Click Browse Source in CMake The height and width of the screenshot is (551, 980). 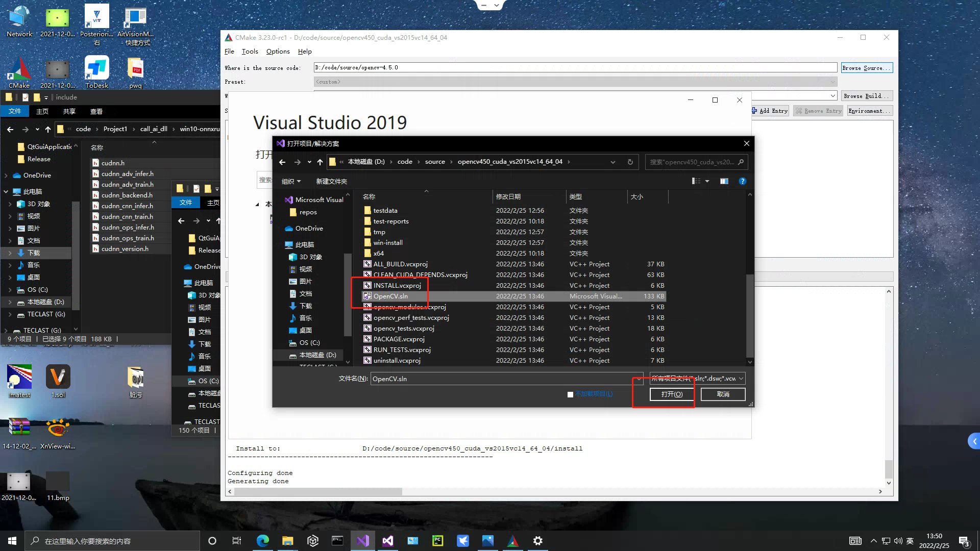pos(867,67)
